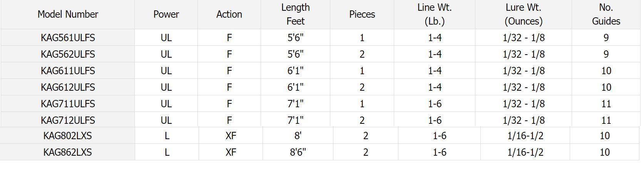Click the Length Feet column header
This screenshot has height=173, width=644.
(295, 14)
